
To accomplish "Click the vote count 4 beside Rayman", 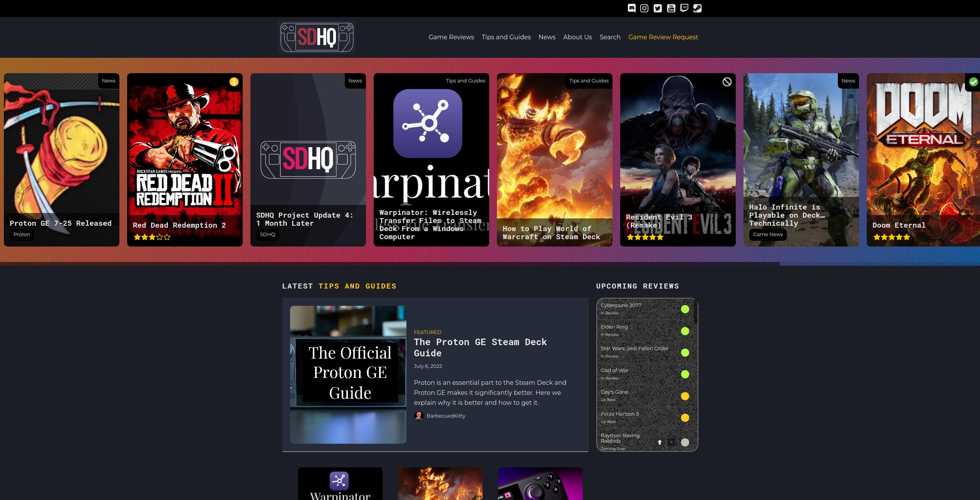I will [671, 442].
